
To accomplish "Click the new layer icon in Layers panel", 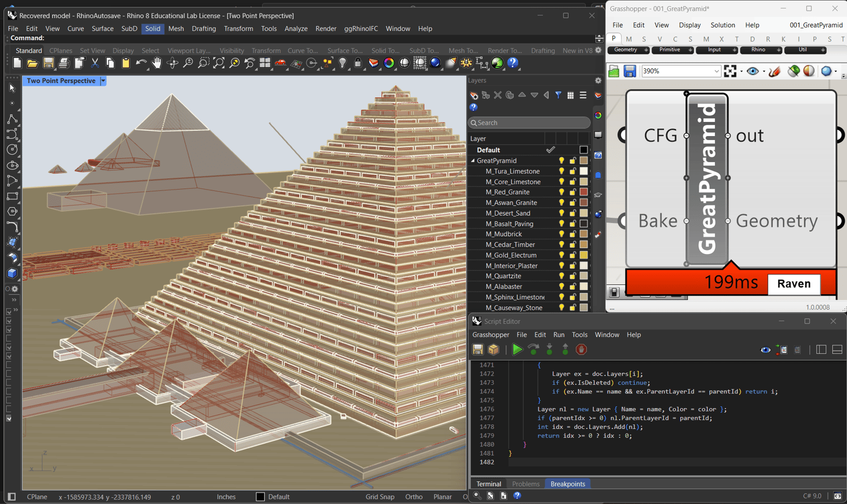I will coord(474,95).
